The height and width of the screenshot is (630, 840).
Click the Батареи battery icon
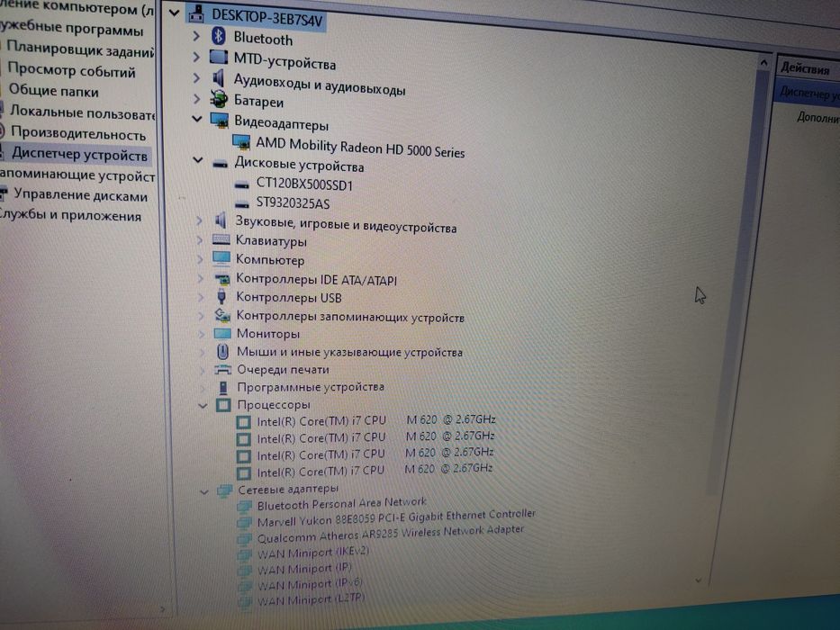click(219, 99)
